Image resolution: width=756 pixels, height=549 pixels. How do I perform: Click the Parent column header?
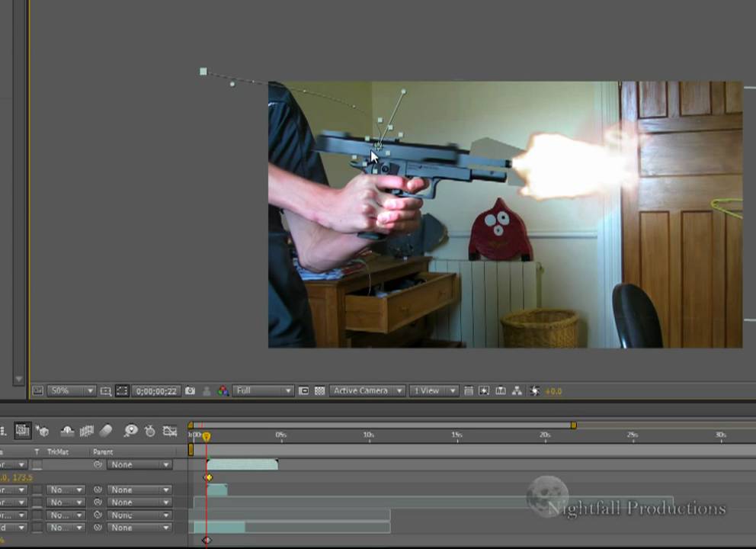(103, 452)
